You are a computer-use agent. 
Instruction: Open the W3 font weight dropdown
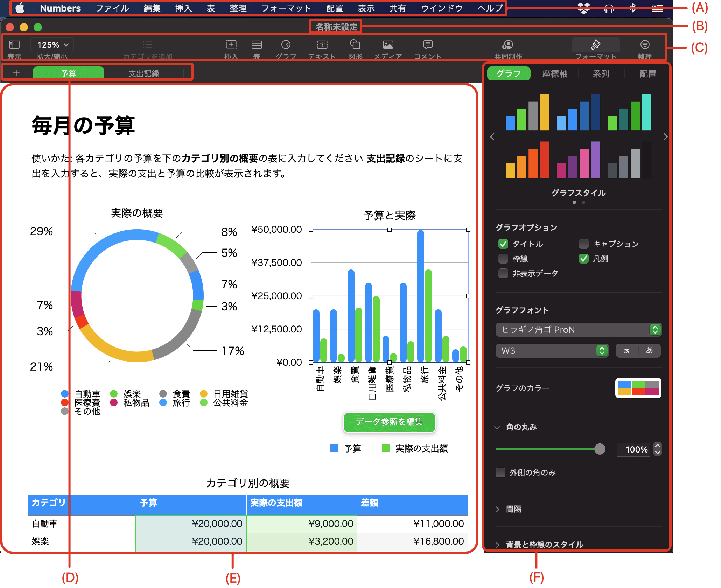pyautogui.click(x=552, y=351)
